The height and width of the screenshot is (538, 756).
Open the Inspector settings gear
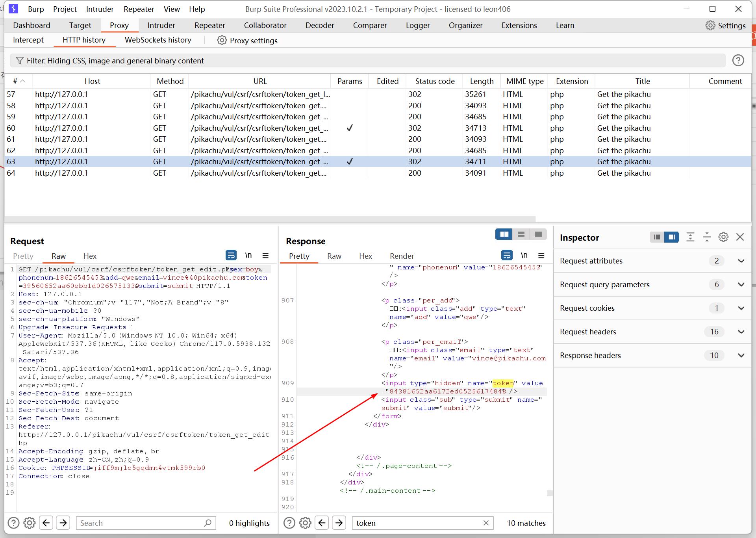(723, 237)
